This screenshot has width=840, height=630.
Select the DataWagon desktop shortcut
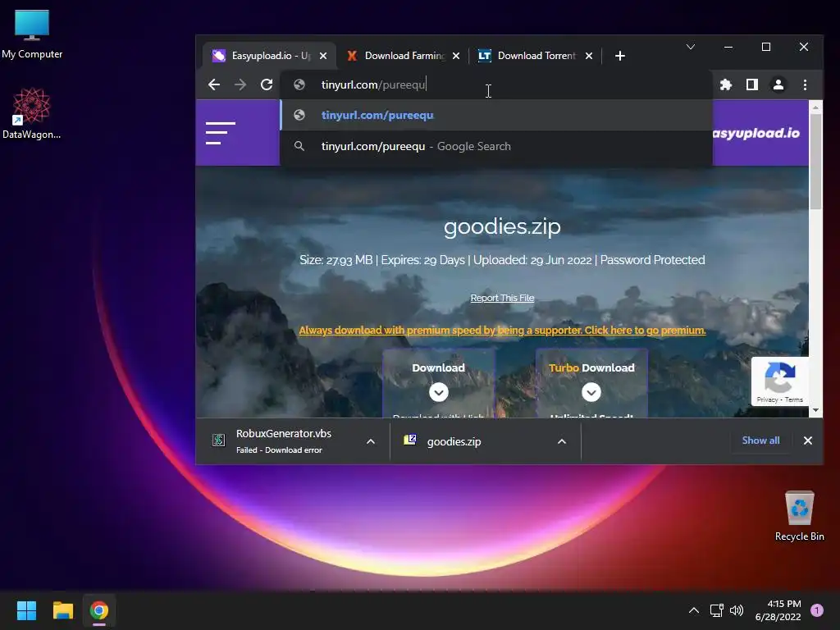tap(32, 113)
